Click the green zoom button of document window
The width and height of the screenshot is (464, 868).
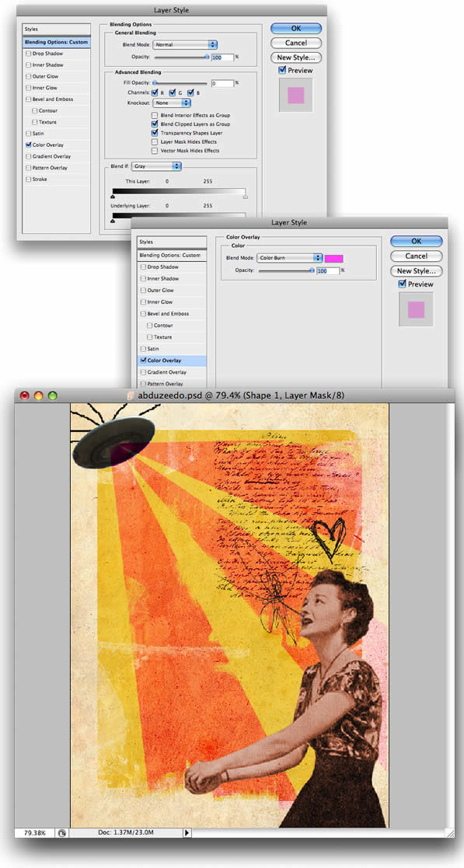(53, 396)
